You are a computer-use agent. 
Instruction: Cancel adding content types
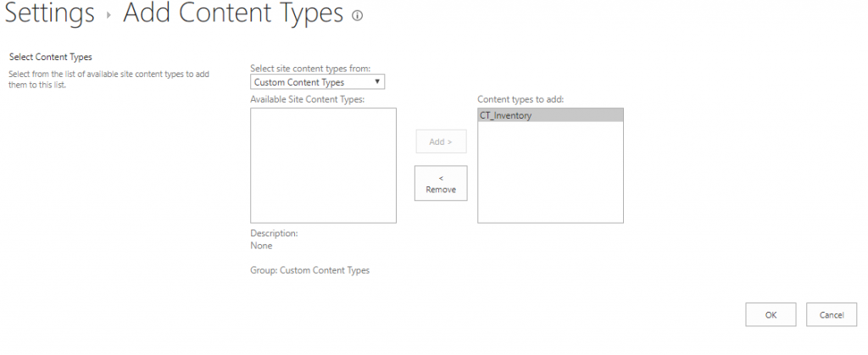point(832,314)
